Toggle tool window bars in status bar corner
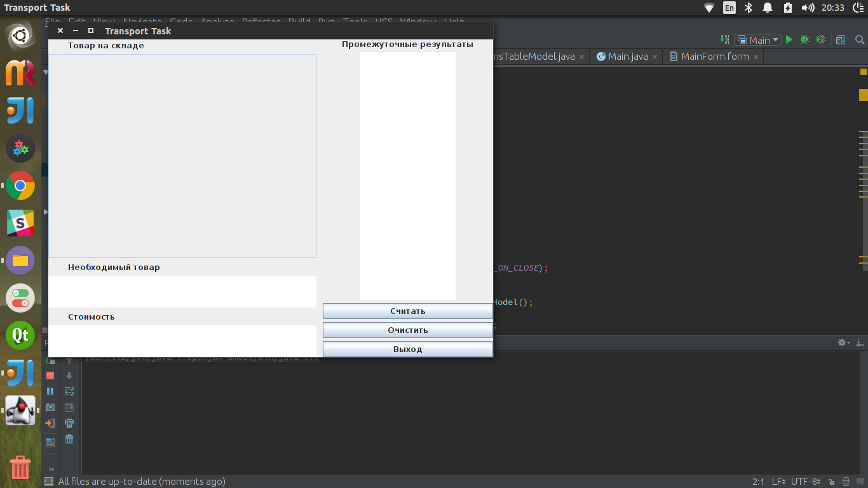This screenshot has height=488, width=868. coord(49,482)
